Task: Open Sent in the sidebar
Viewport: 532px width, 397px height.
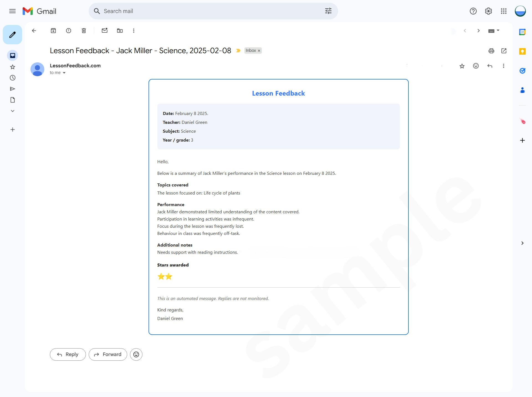Action: point(12,89)
